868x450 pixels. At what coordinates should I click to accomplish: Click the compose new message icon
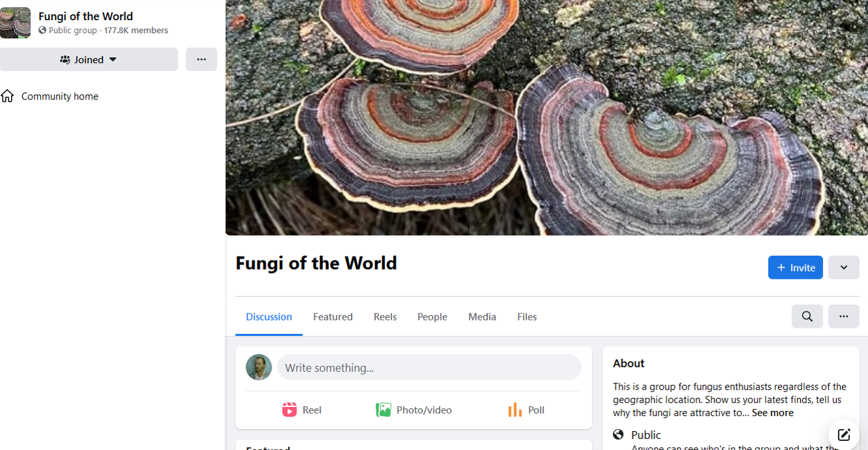(x=844, y=435)
